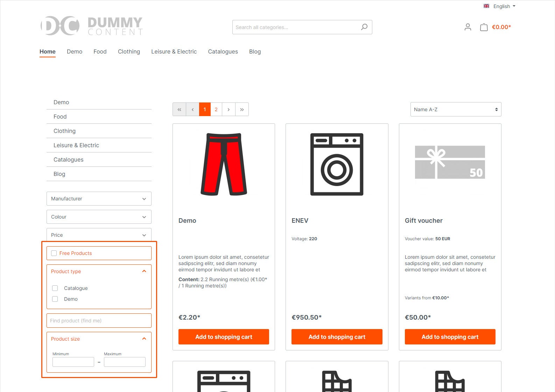The height and width of the screenshot is (392, 555).
Task: Open Blog in top navigation
Action: pos(255,51)
